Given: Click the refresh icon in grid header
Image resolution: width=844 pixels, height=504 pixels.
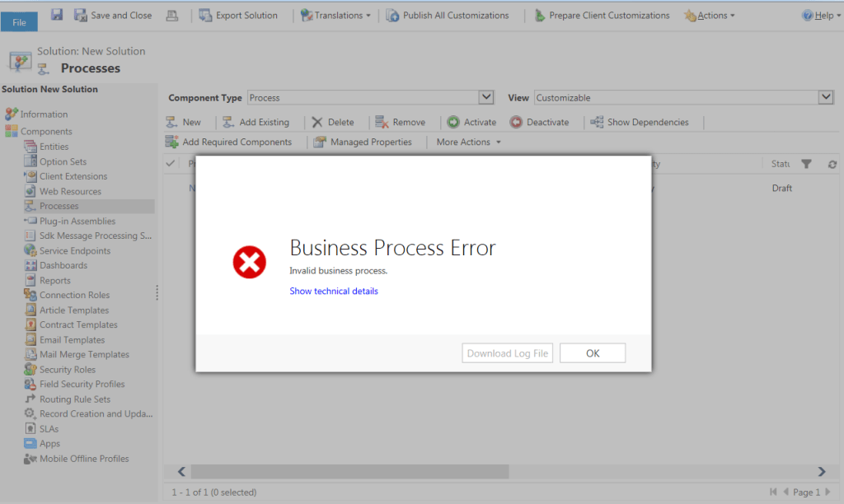Looking at the screenshot, I should [832, 164].
